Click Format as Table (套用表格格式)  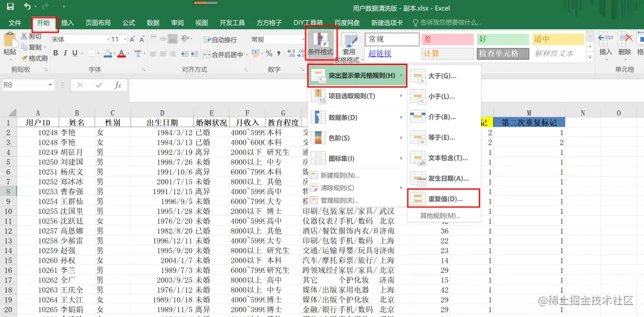tap(349, 48)
